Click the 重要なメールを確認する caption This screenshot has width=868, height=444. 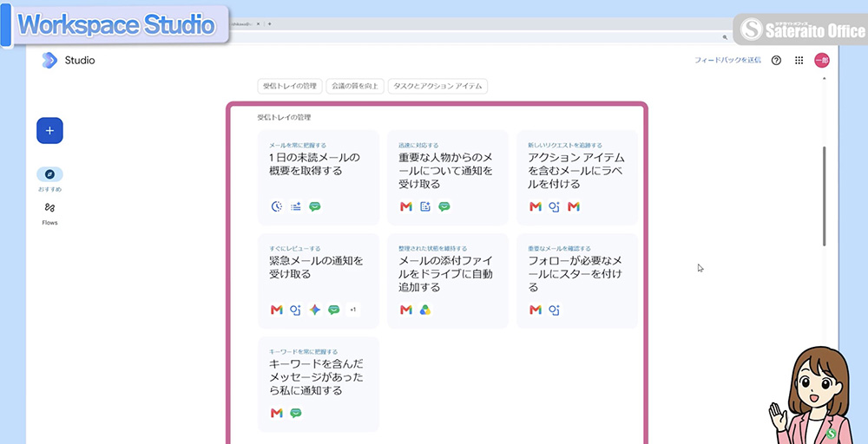coord(559,249)
